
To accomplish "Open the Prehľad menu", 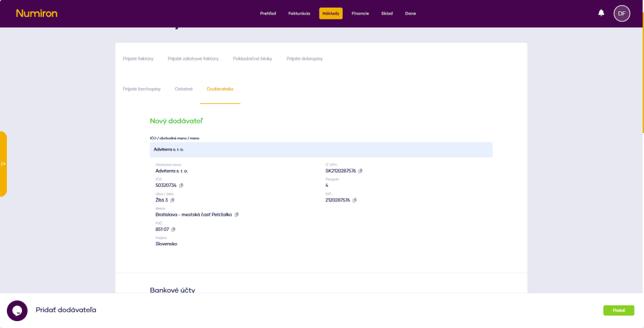I will (268, 13).
